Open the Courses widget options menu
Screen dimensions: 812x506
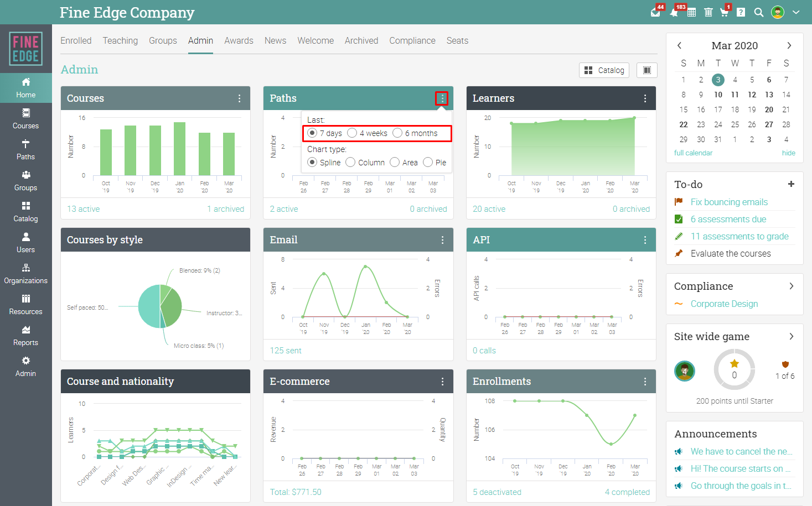click(x=239, y=98)
